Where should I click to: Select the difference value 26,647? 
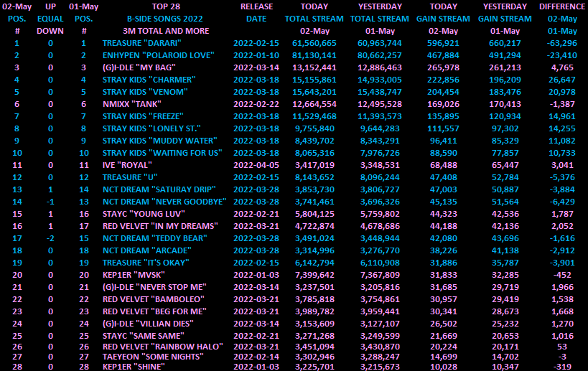(x=561, y=80)
